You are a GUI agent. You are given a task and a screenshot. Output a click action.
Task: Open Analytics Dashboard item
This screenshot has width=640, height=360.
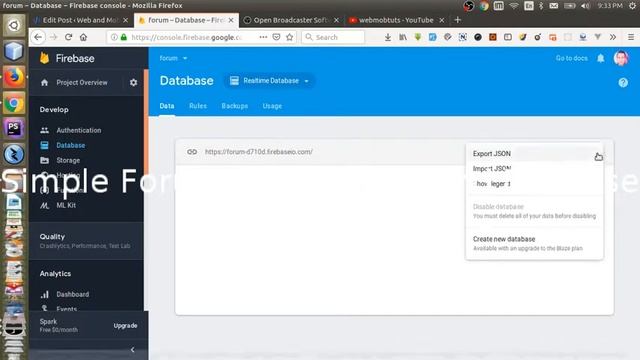73,294
